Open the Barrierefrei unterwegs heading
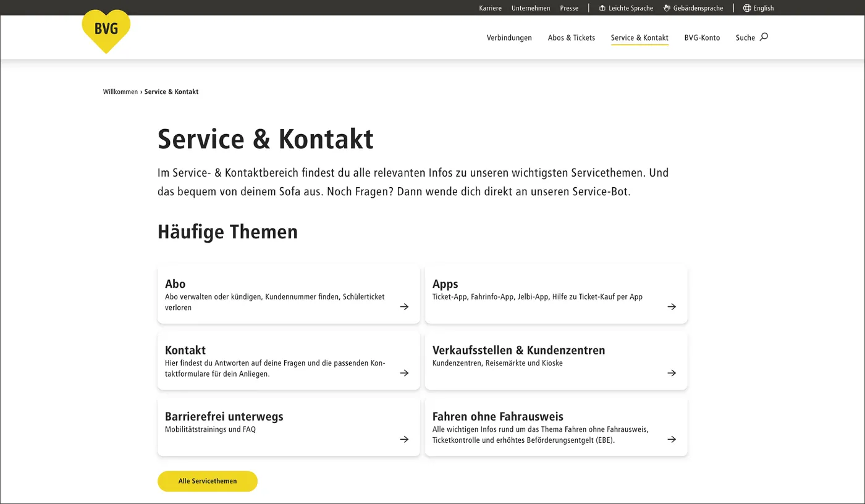The image size is (865, 504). [224, 416]
